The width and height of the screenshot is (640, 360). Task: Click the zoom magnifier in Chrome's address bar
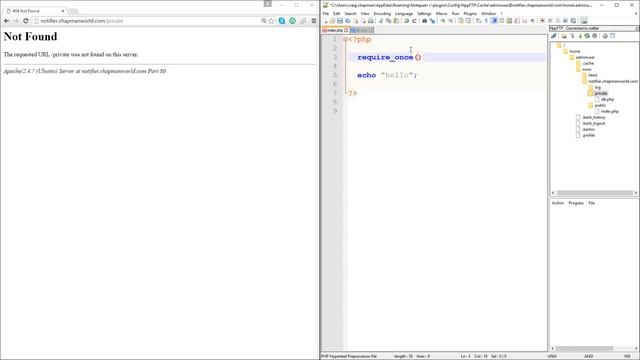(264, 21)
